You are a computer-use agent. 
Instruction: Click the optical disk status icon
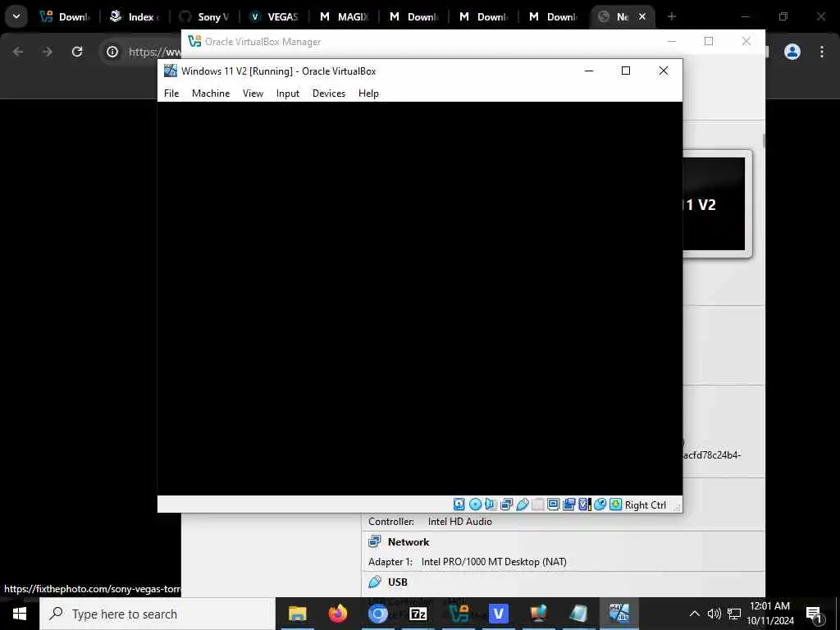475,504
